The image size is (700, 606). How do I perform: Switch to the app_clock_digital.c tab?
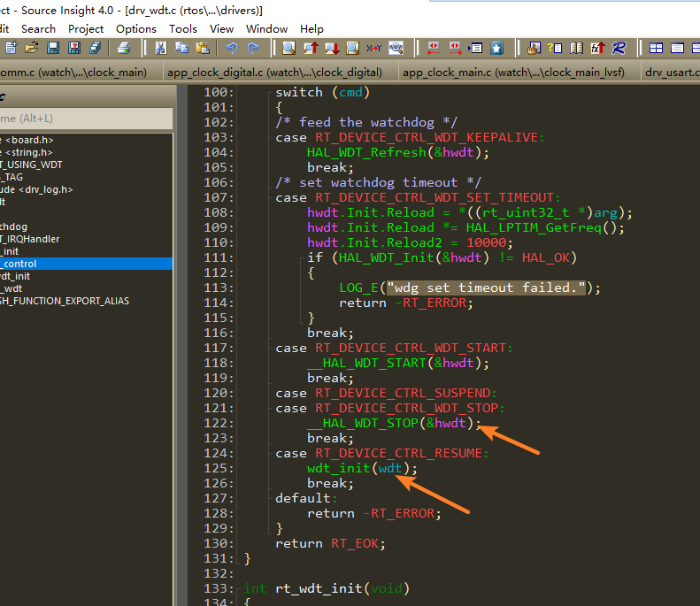coord(274,73)
